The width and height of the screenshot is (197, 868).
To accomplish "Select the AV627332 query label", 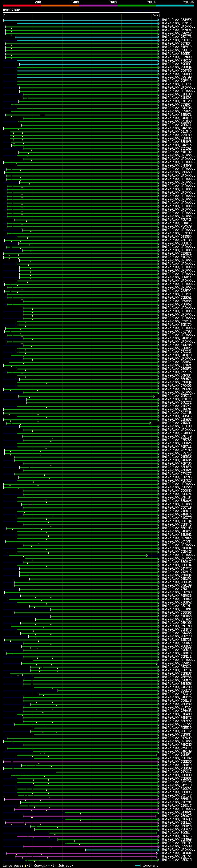I will click(x=11, y=10).
